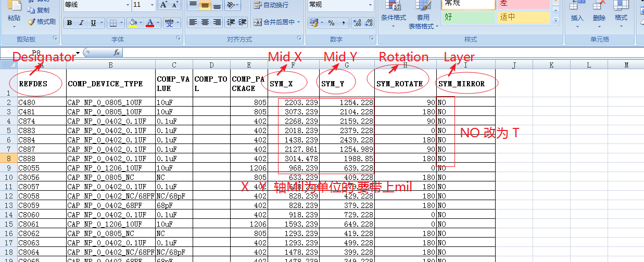Open the Merge and Center (合并后居中) dropdown arrow
This screenshot has height=262, width=644.
[299, 22]
